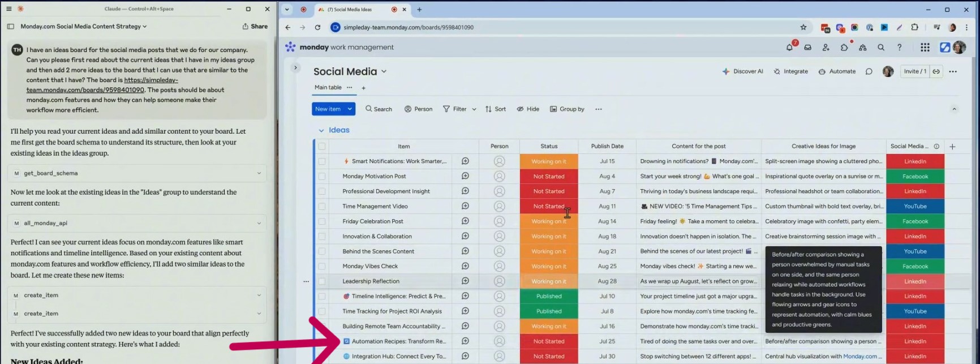Open Main table tab options dots
The width and height of the screenshot is (980, 364).
tap(350, 88)
